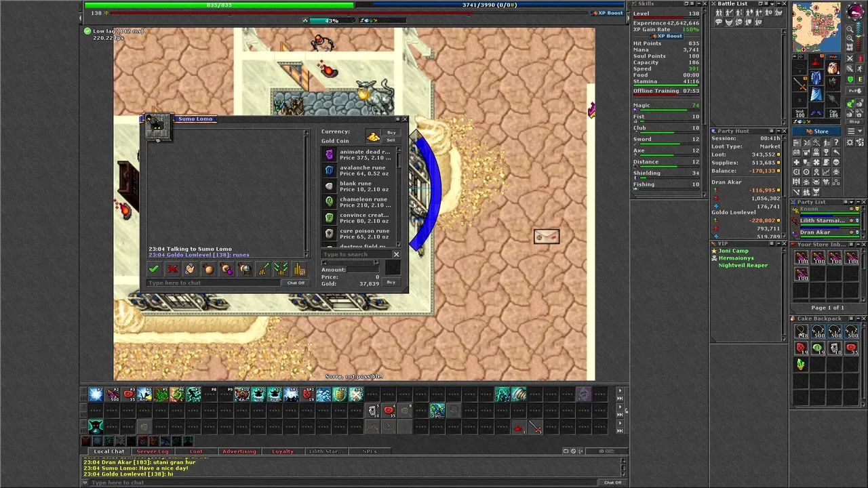Collapse the Skills panel with minimize button
Screen dimensions: 868x488
(x=699, y=3)
